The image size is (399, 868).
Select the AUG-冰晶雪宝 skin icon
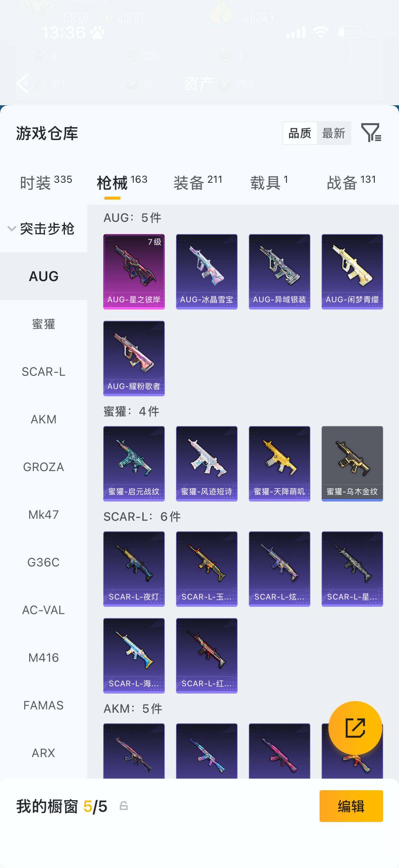(207, 271)
